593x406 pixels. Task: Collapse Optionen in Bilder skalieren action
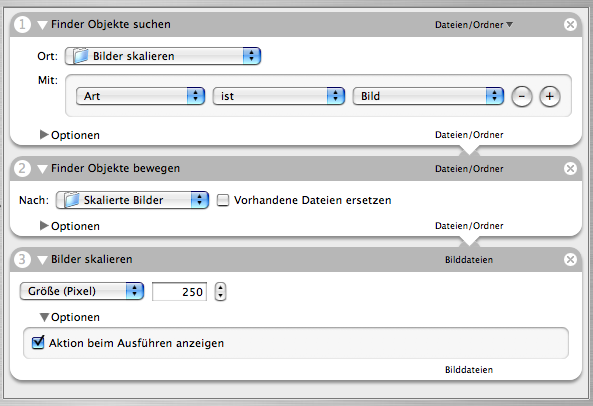pyautogui.click(x=44, y=317)
